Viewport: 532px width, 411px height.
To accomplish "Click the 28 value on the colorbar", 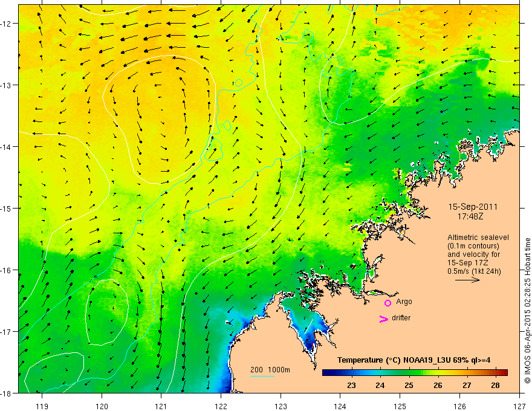I will pos(495,385).
